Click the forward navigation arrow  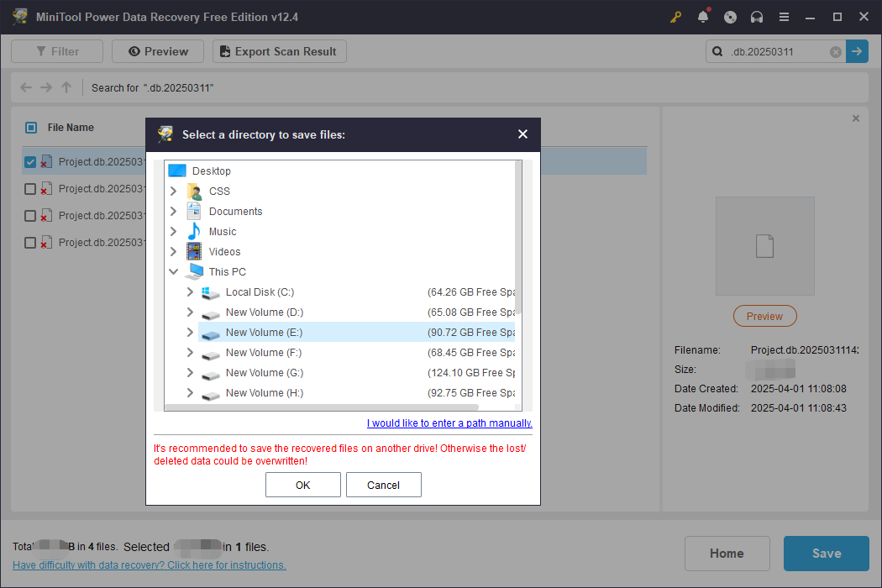coord(46,87)
